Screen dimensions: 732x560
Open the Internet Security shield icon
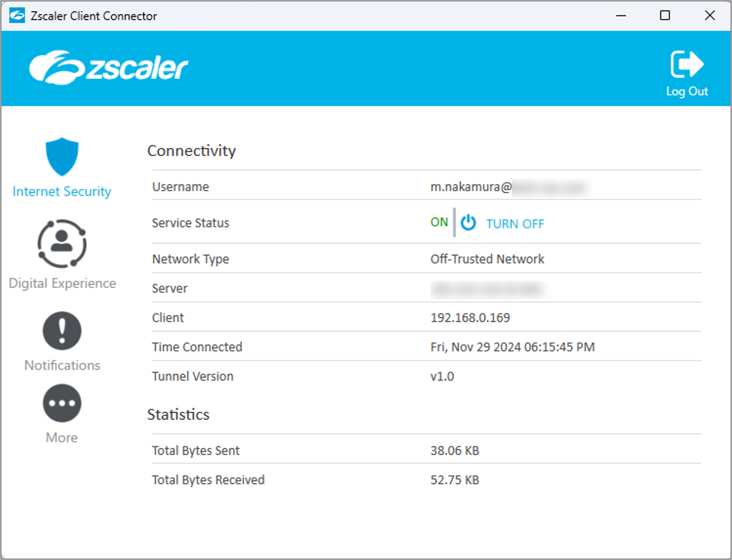click(x=62, y=157)
